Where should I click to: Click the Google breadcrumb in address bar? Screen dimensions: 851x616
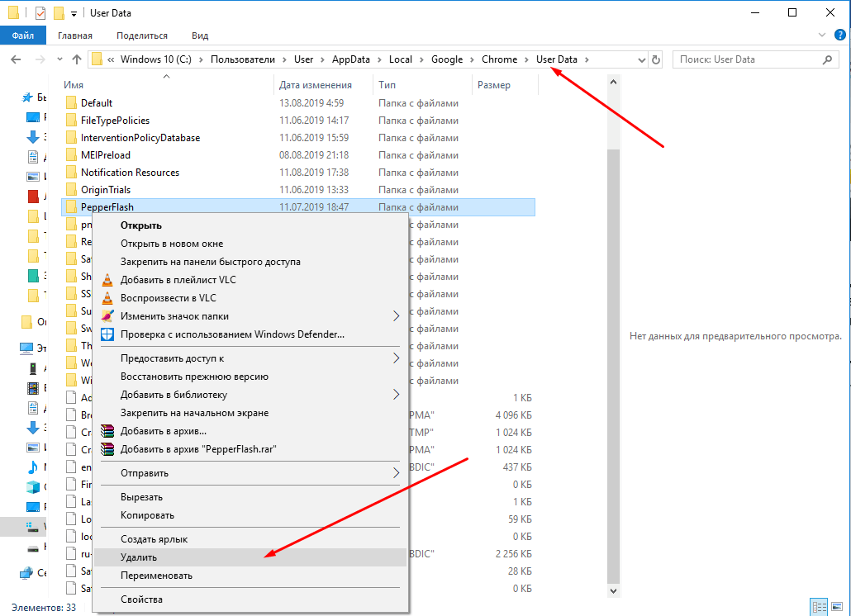[447, 59]
